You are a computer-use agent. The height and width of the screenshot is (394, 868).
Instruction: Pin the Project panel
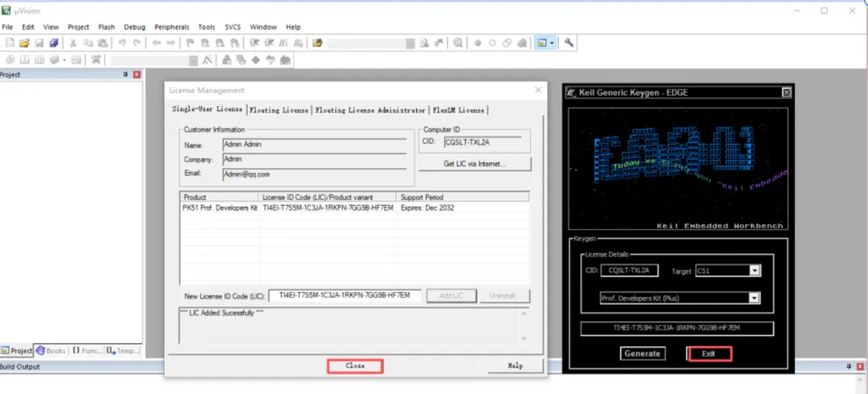point(125,74)
